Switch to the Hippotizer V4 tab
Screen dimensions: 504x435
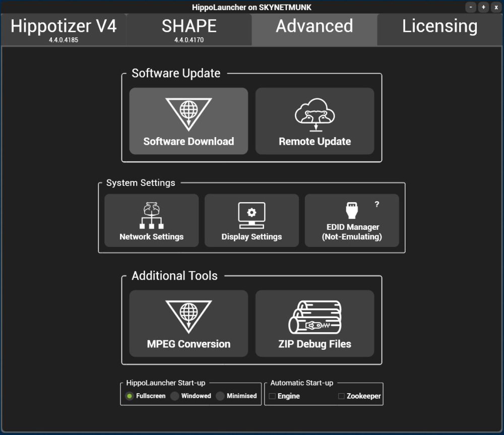coord(62,29)
